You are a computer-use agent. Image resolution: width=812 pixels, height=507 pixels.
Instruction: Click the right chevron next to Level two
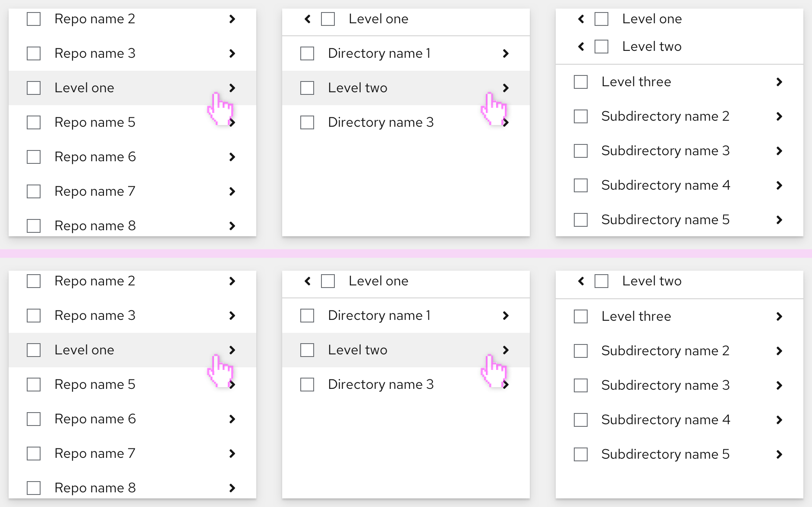tap(506, 88)
